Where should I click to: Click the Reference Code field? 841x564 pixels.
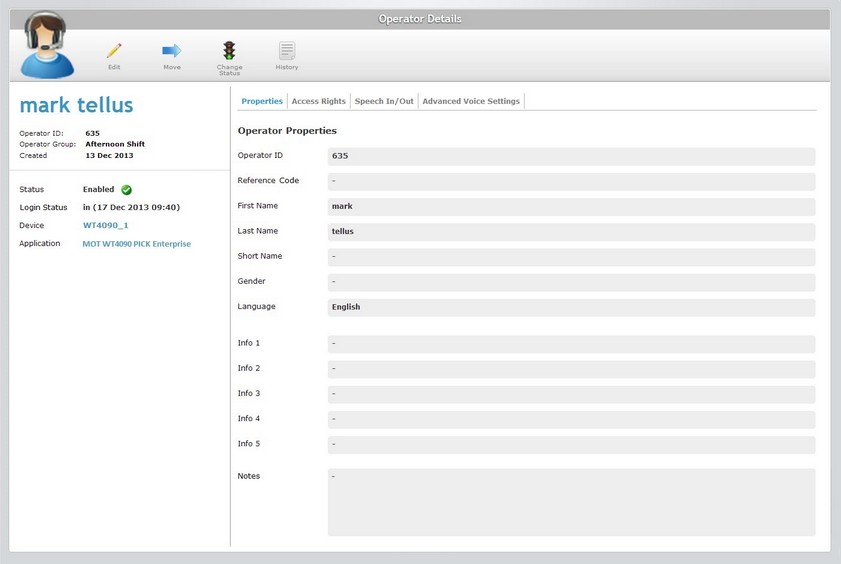(571, 181)
